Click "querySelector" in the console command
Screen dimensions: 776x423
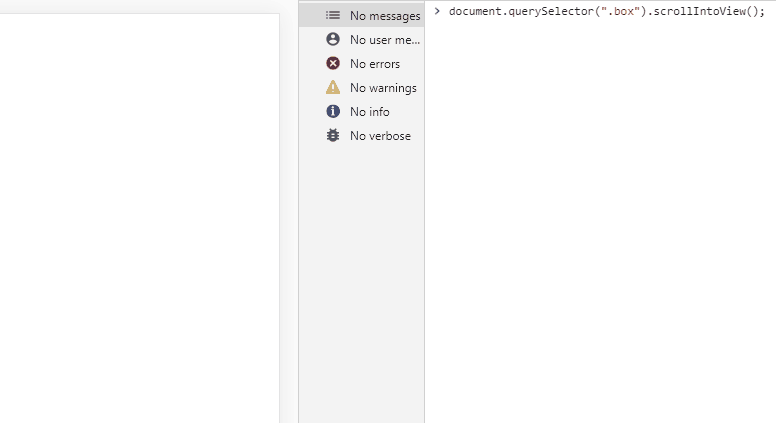click(x=549, y=12)
